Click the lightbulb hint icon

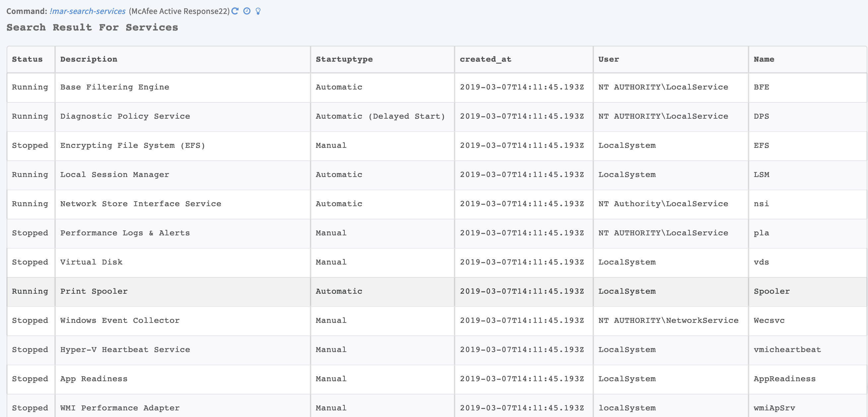tap(258, 11)
